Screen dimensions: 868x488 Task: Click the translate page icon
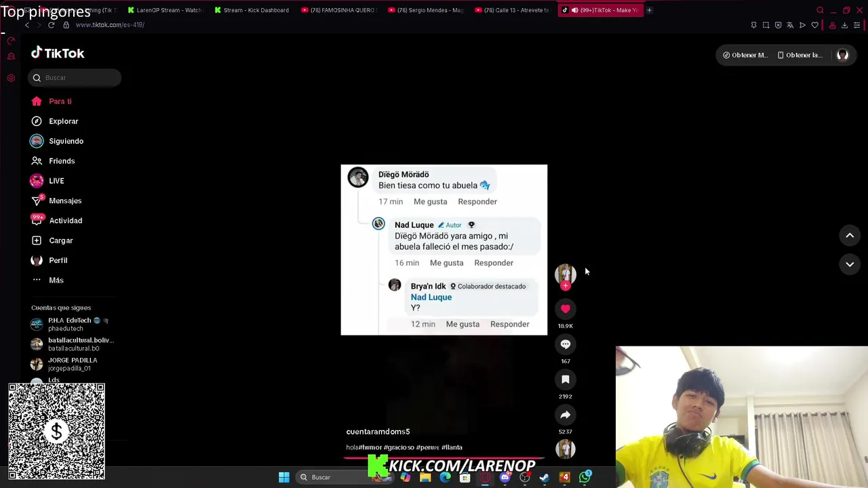pos(790,25)
